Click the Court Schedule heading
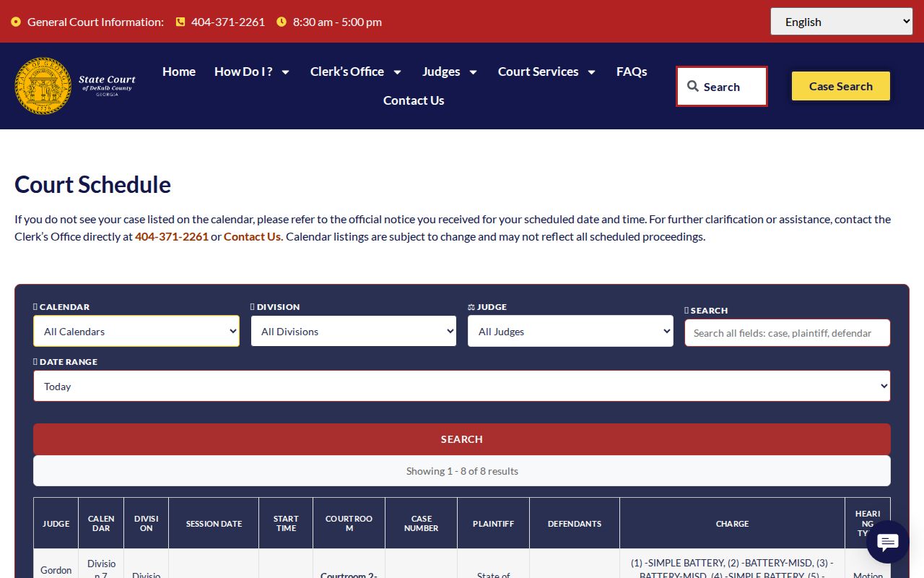Screen dimensions: 924x578 point(93,185)
